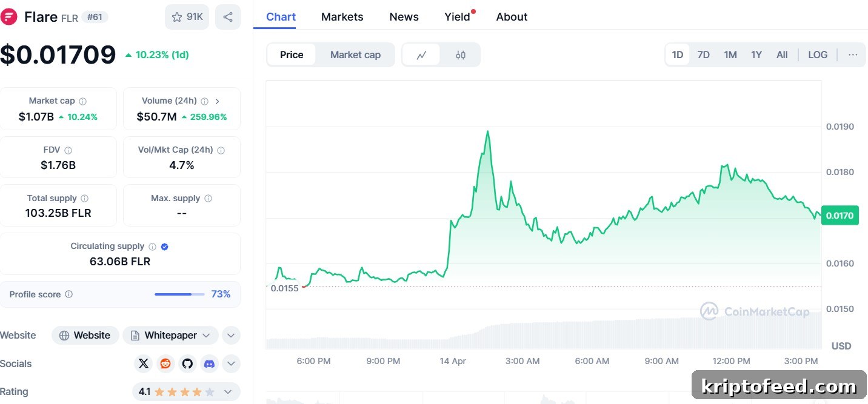The image size is (868, 404).
Task: Click the 14 Apr date axis label
Action: (x=453, y=361)
